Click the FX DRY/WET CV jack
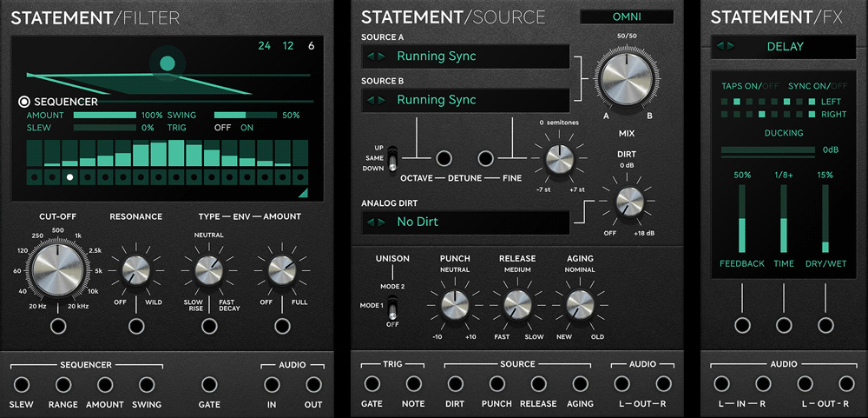Screen dimensions: 868x418 coord(825,325)
